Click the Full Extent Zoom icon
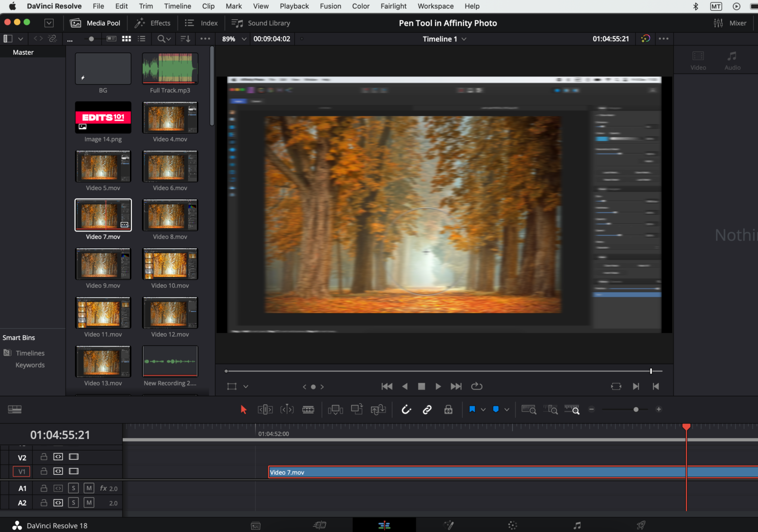Viewport: 758px width, 532px height. point(529,410)
